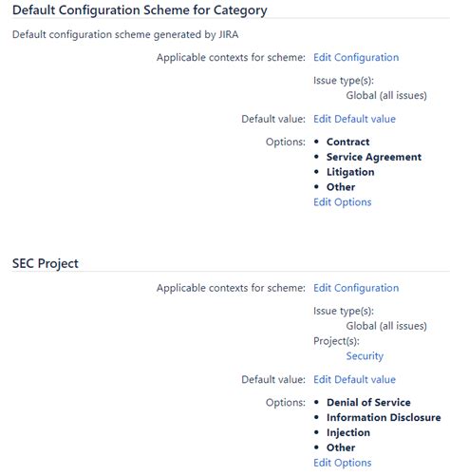Select the Denial of Service option
Screen dimensions: 450x476
coord(368,403)
